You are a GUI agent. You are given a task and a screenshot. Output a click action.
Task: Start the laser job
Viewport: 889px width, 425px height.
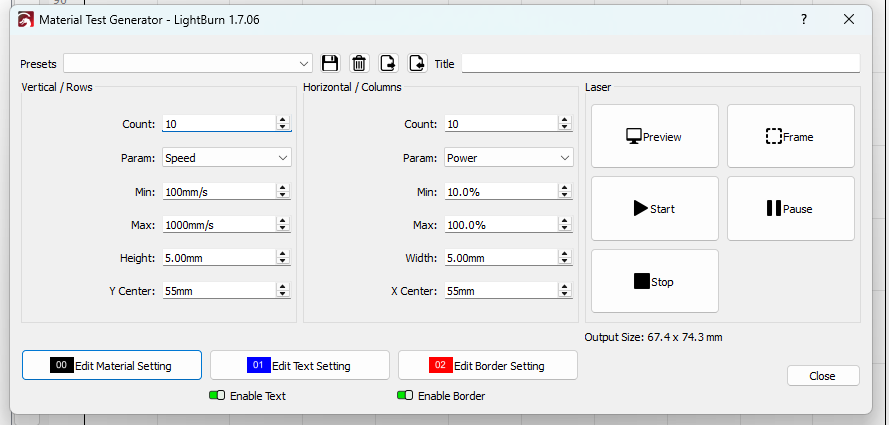655,209
